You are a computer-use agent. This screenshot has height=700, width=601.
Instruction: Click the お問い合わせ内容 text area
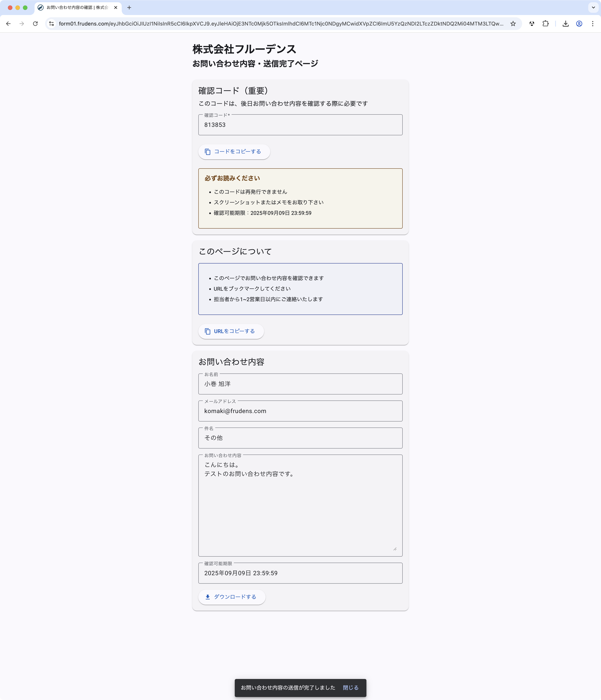click(300, 505)
